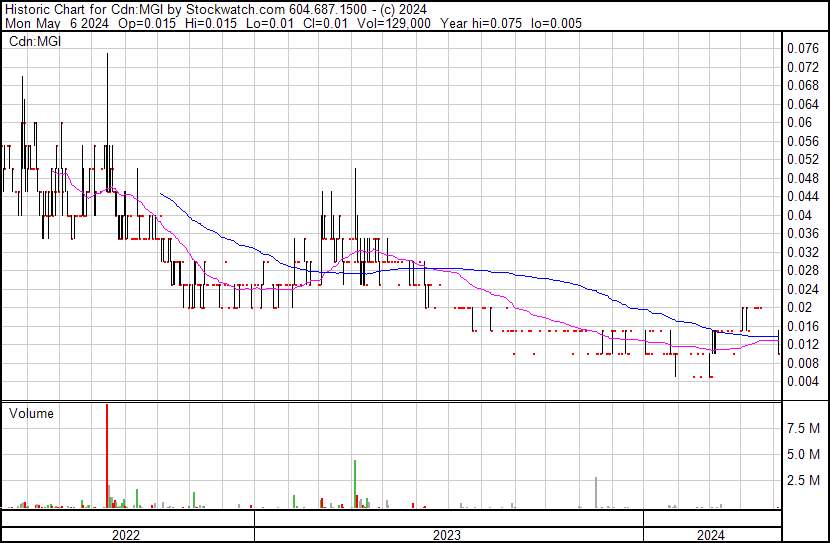Screen dimensions: 830x543
Task: Click the 0.06 price axis label
Action: pos(800,122)
